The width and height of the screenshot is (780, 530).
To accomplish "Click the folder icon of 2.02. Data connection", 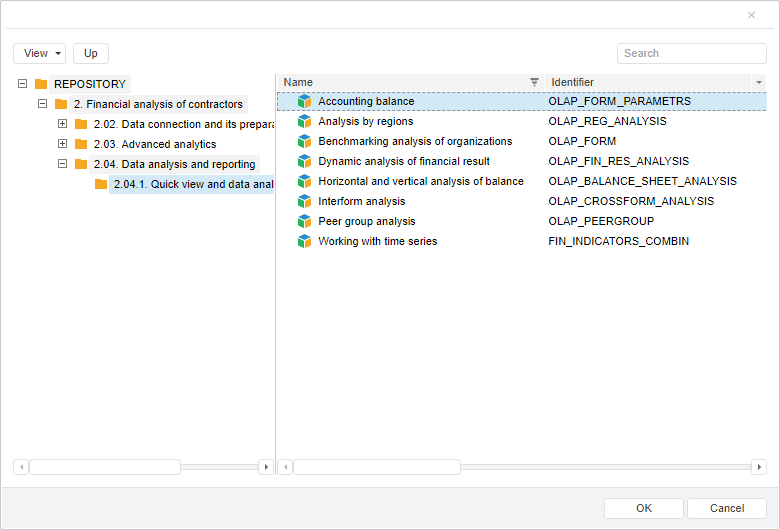I will 81,124.
